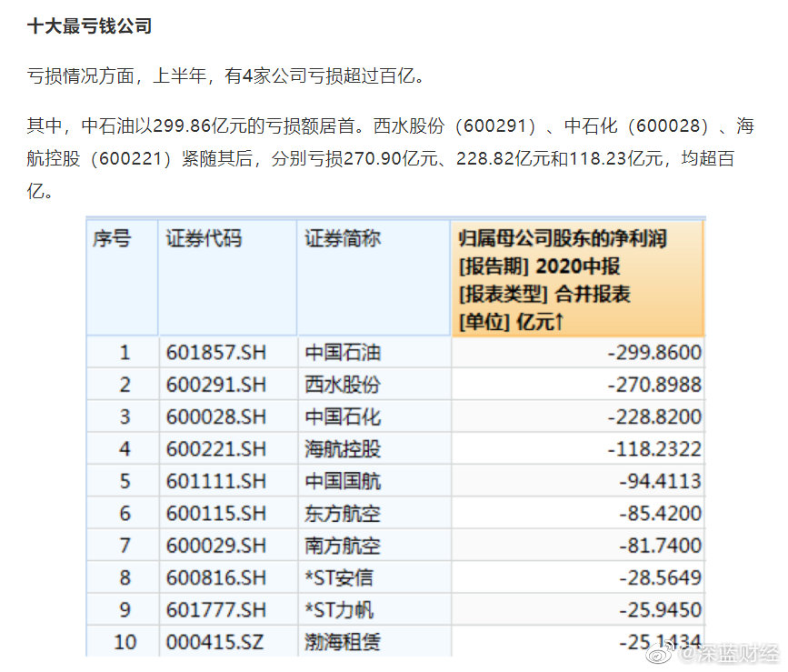Click stock code 600028.SH
The width and height of the screenshot is (788, 672).
216,417
